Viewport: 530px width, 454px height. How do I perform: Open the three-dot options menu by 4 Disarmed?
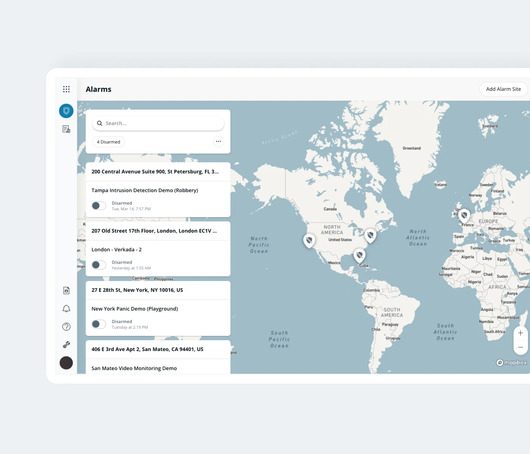point(219,141)
